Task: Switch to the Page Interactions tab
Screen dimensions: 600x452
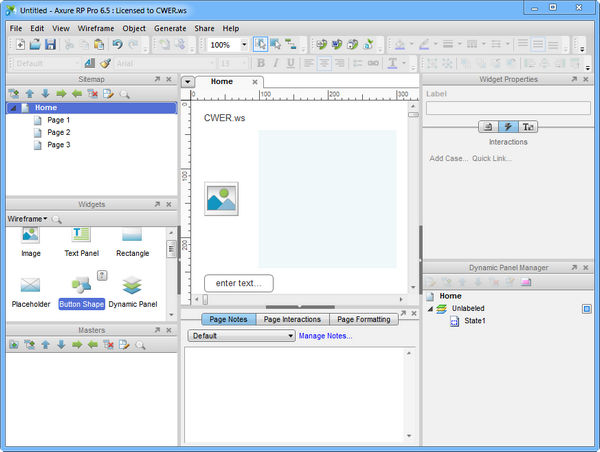Action: tap(292, 319)
